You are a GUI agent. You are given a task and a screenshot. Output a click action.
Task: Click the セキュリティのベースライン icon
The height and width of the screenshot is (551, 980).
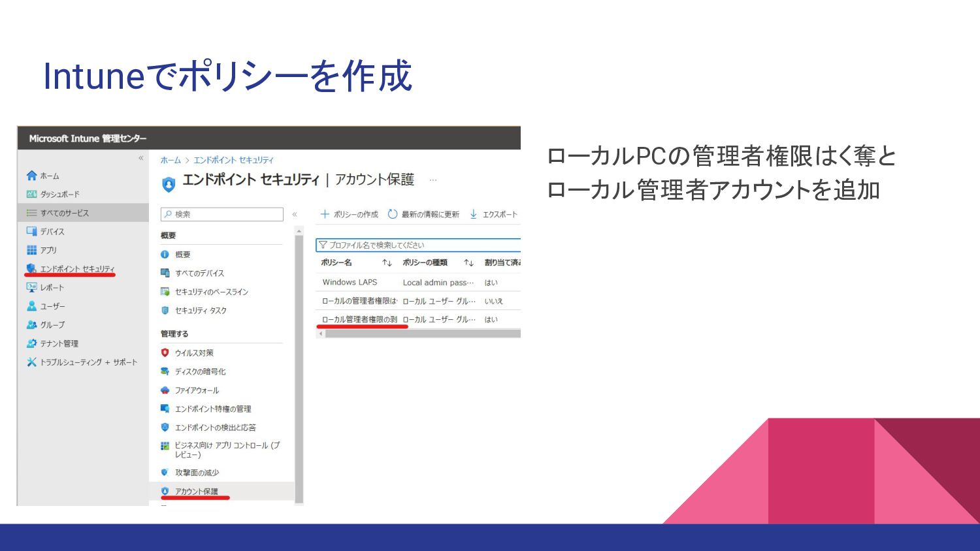(x=165, y=292)
